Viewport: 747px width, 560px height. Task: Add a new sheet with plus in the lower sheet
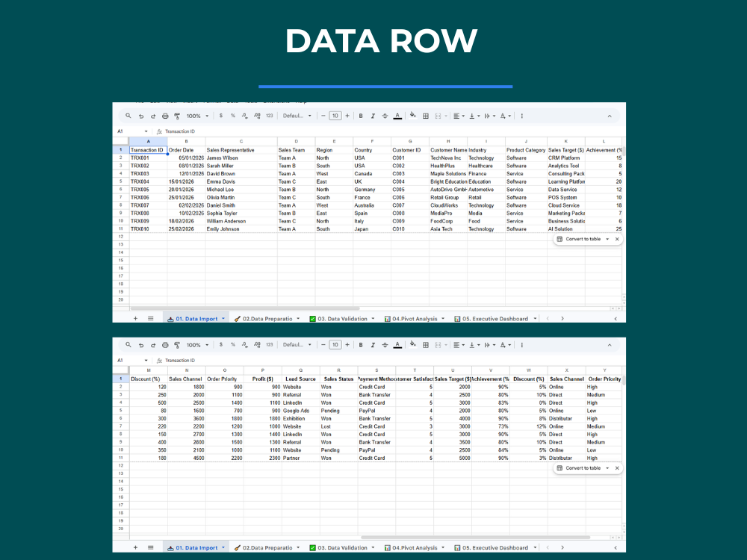(x=135, y=547)
